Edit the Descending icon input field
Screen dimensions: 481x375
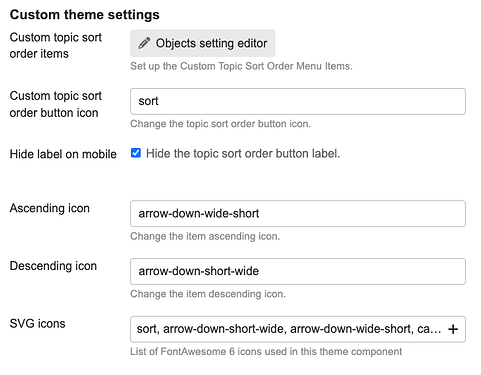pos(298,271)
